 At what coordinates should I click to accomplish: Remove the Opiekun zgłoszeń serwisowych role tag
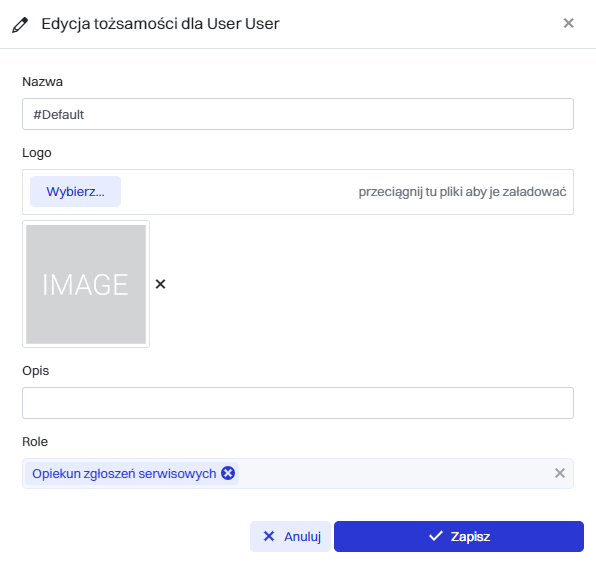point(228,473)
